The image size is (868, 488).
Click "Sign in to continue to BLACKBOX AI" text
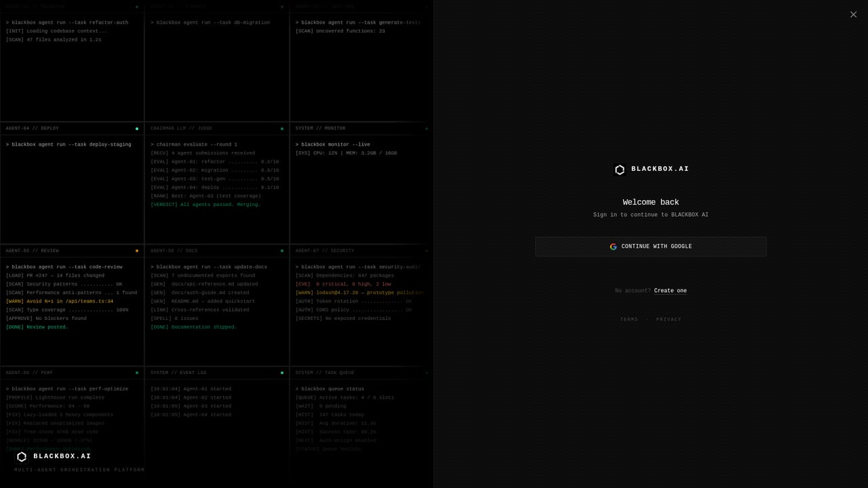pyautogui.click(x=651, y=215)
